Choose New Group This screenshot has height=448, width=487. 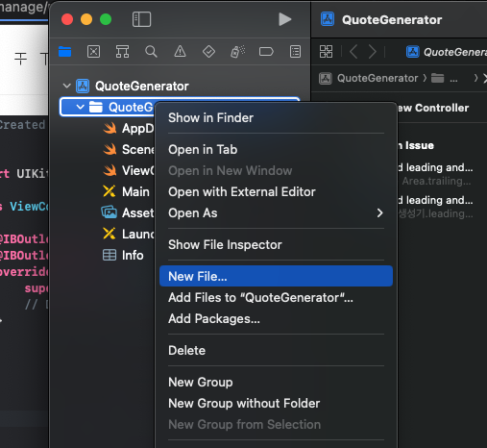click(276, 383)
